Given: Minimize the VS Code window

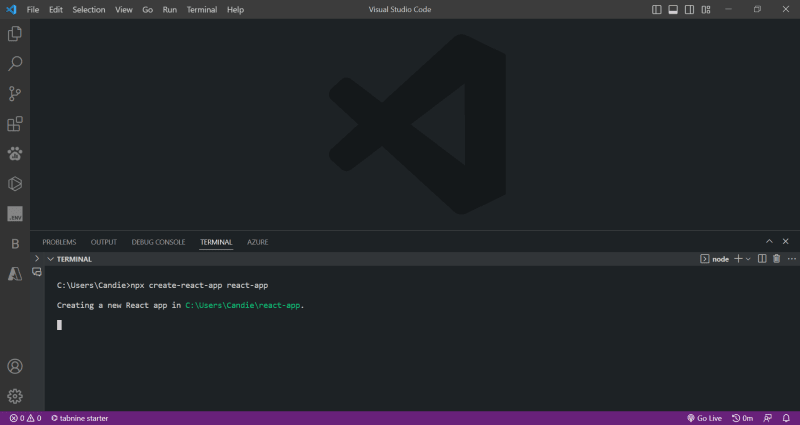Looking at the screenshot, I should click(729, 9).
